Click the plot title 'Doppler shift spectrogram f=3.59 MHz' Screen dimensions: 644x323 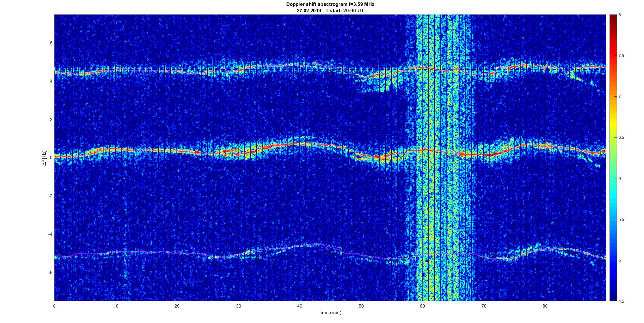(330, 5)
